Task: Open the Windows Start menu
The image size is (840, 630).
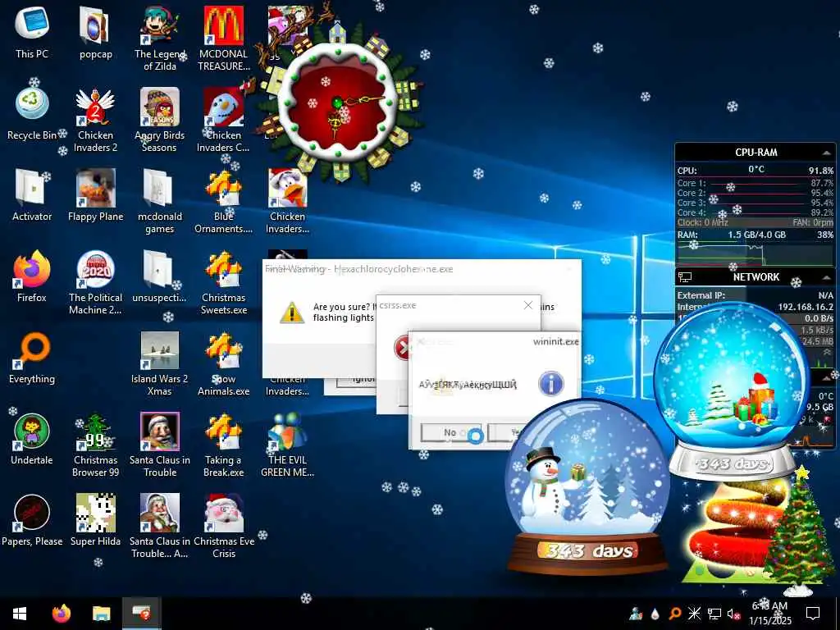Action: (x=20, y=614)
